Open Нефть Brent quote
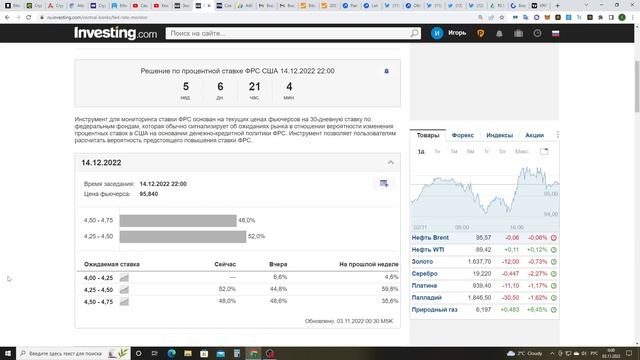The image size is (640, 360). tap(430, 238)
